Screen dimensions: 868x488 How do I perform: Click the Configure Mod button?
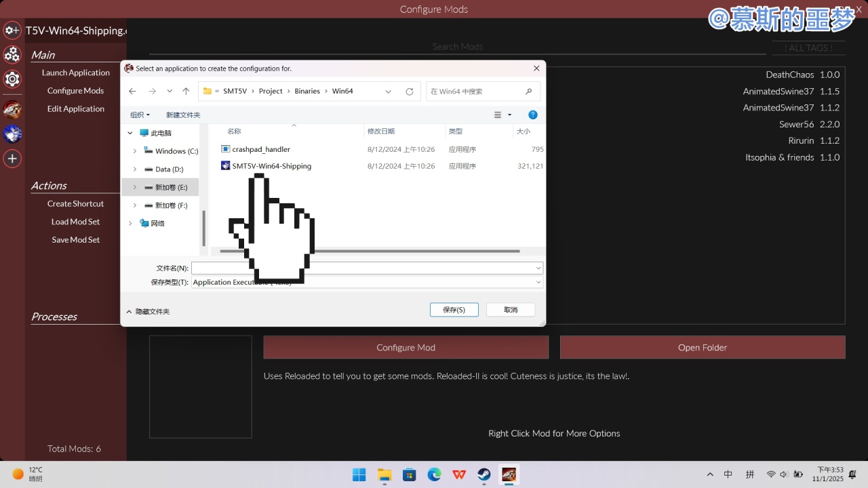[406, 348]
